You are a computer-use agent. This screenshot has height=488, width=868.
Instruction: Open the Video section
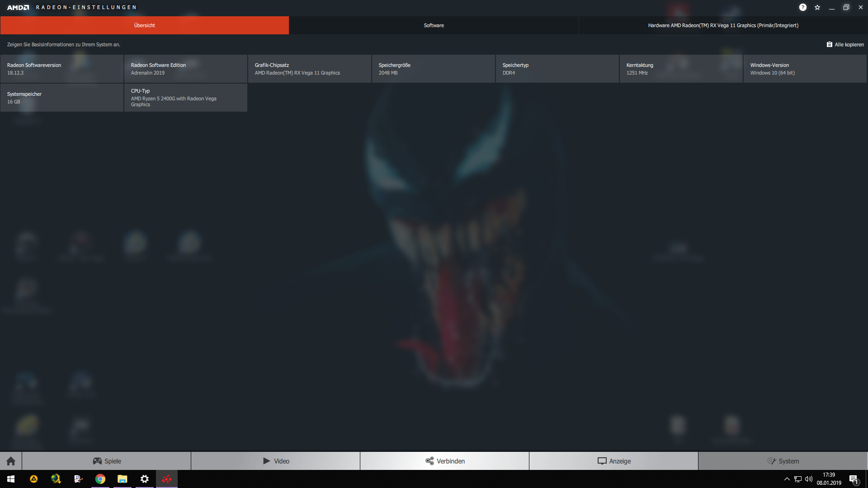click(276, 461)
